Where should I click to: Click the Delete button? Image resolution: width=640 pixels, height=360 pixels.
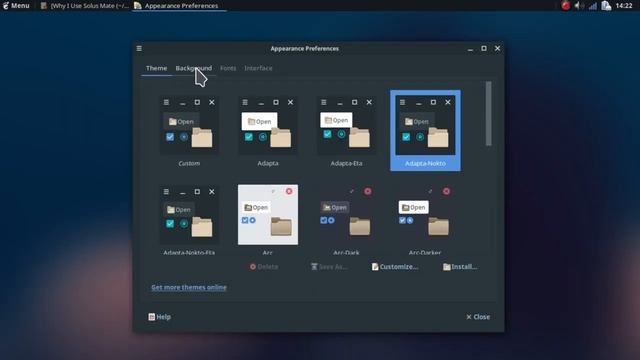tap(264, 267)
